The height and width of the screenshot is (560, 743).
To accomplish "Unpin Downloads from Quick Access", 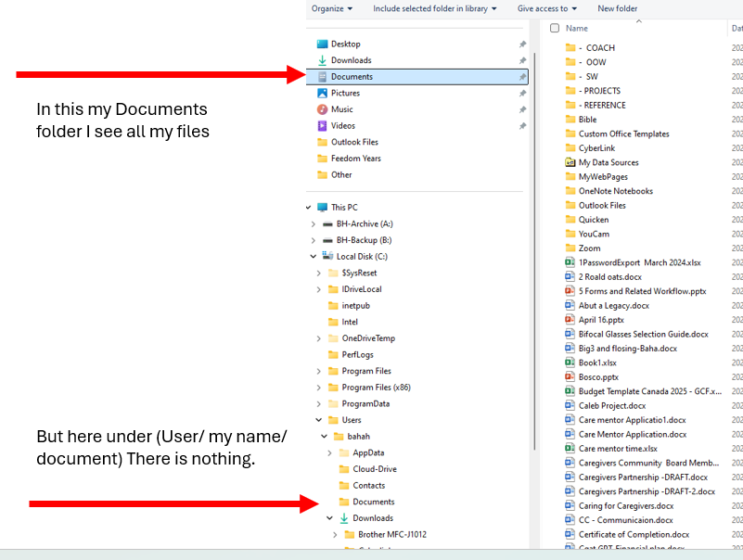I will point(522,59).
